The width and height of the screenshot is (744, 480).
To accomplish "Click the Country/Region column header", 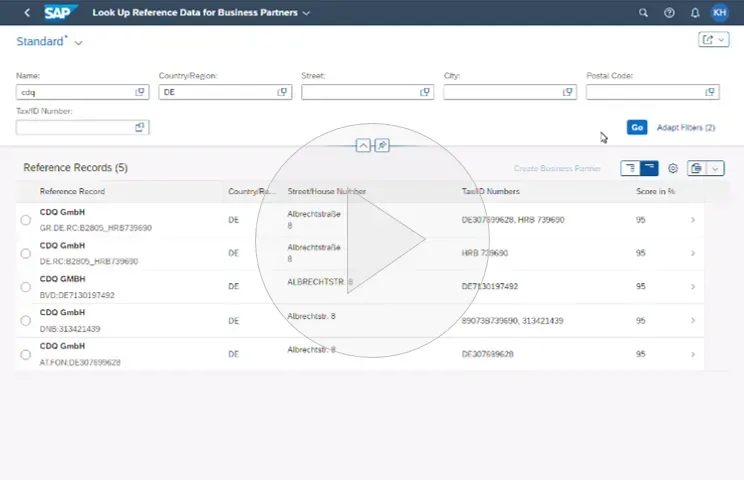I will 252,192.
